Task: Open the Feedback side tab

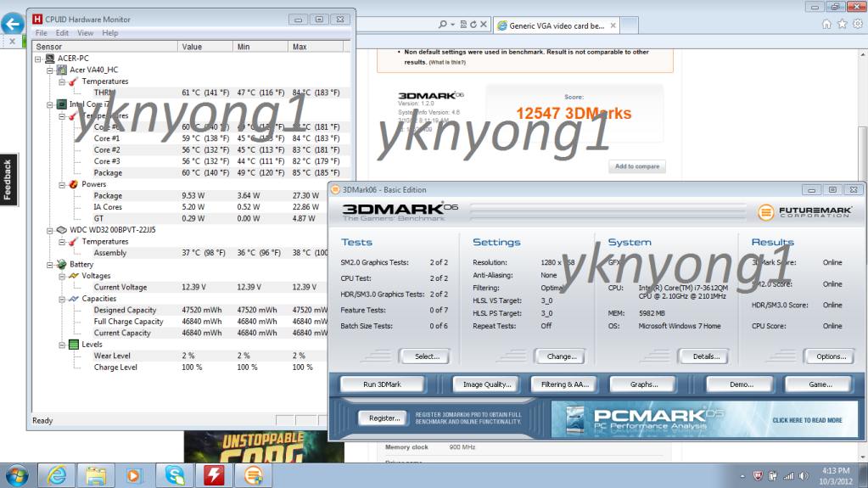Action: 8,179
